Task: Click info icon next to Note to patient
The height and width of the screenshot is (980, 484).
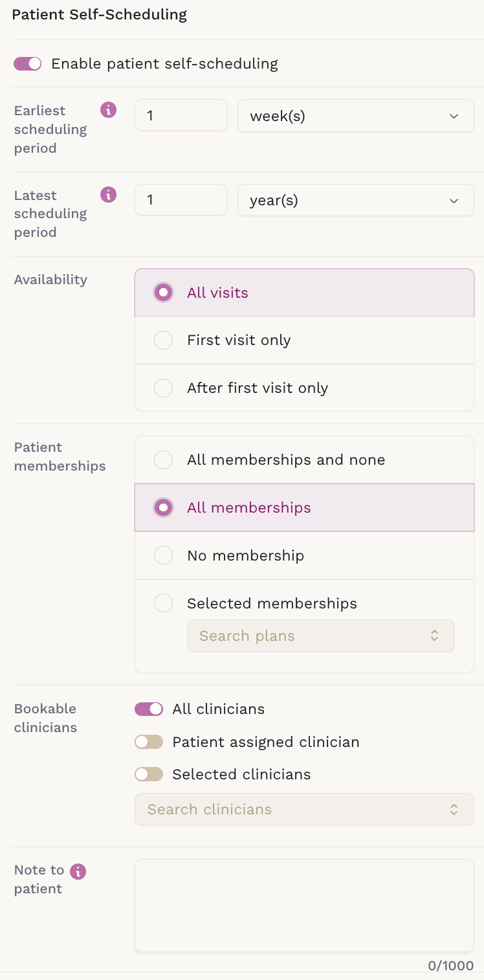Action: coord(78,871)
